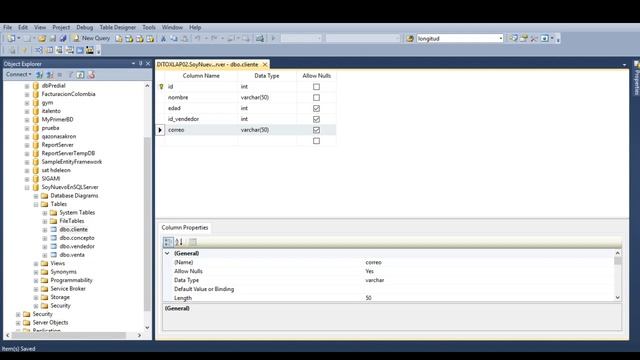Viewport: 640px width, 360px height.
Task: Check Allow Nulls in the empty row
Action: pyautogui.click(x=316, y=141)
